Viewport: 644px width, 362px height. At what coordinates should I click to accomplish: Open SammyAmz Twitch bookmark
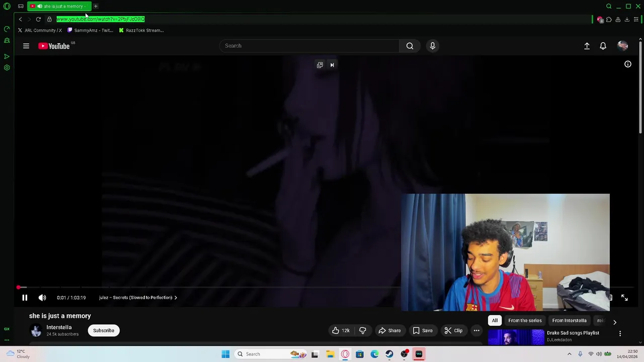[x=90, y=30]
